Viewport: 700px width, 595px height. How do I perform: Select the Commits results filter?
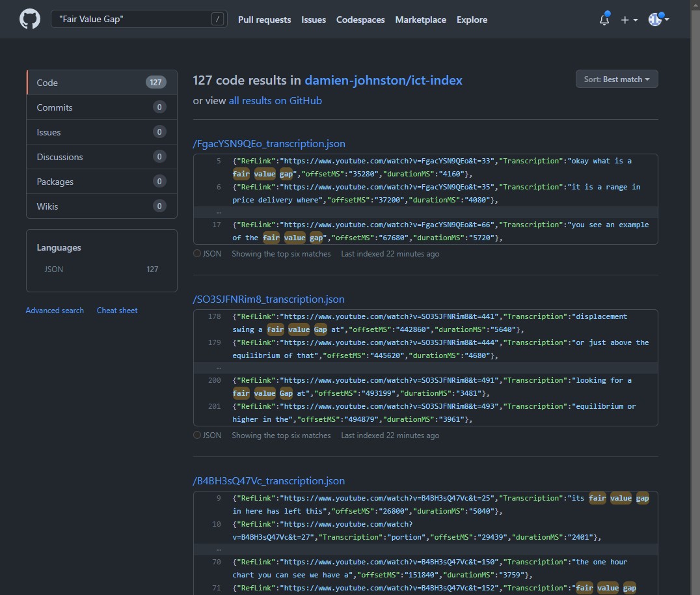point(101,107)
